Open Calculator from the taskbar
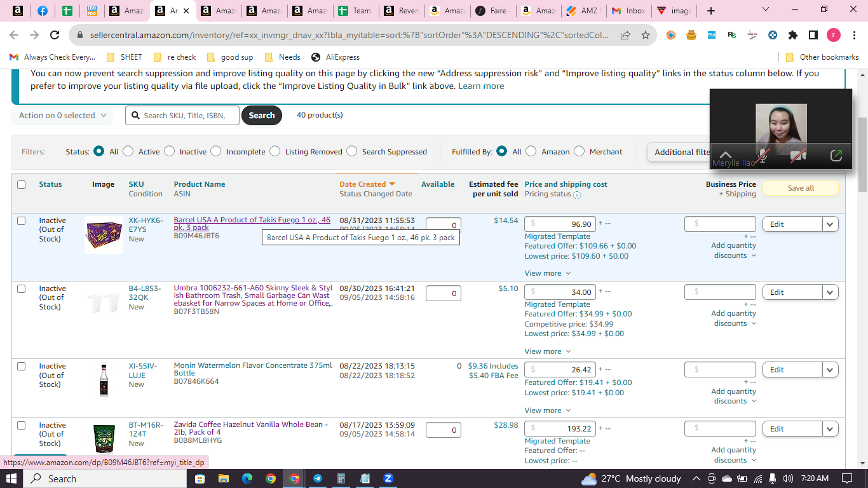Viewport: 868px width, 488px height. point(341,478)
